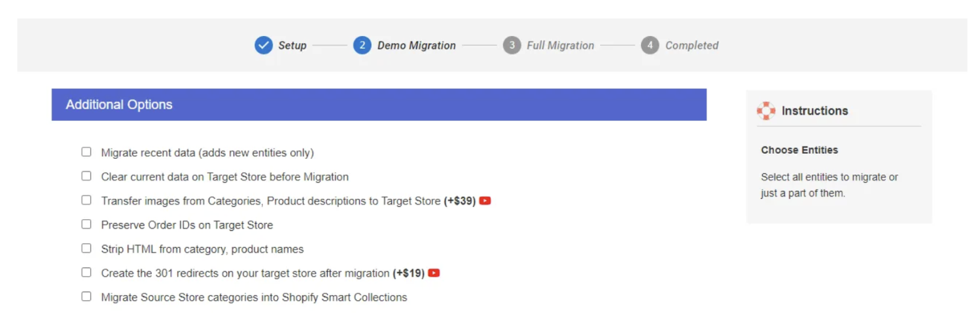Screen dimensions: 980x327
Task: Go to the Setup step label
Action: click(292, 45)
